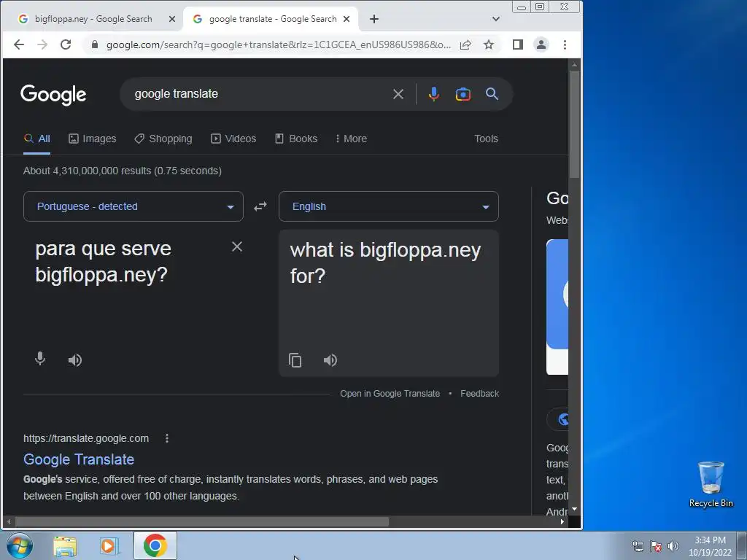Click the scrollbar down arrow
Screen dimensions: 747x560
click(x=575, y=508)
